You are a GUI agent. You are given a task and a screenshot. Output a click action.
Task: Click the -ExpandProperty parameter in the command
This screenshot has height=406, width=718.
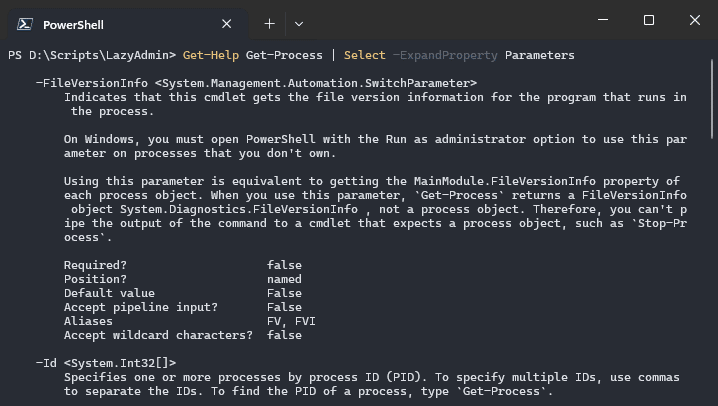click(x=445, y=55)
